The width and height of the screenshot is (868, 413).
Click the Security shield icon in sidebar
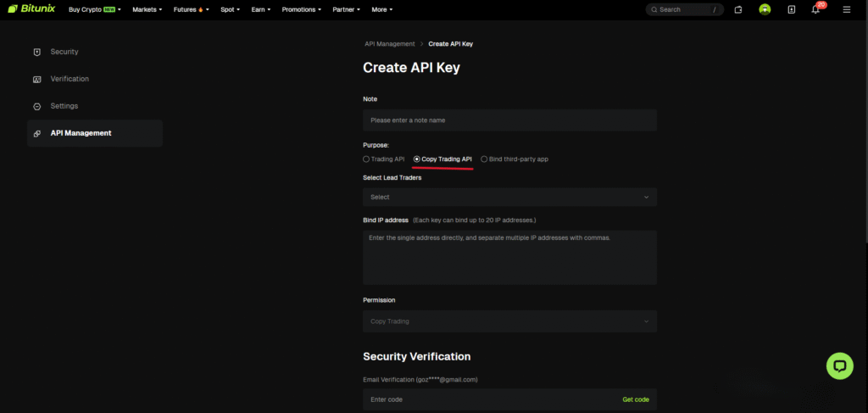click(x=36, y=52)
